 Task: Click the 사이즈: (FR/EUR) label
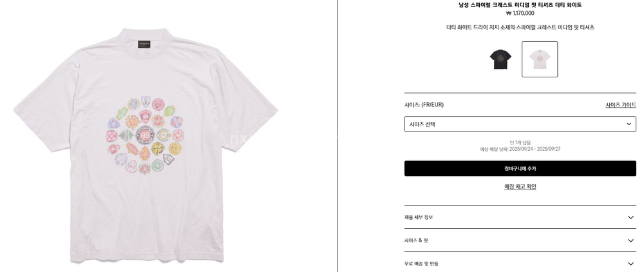(x=424, y=105)
